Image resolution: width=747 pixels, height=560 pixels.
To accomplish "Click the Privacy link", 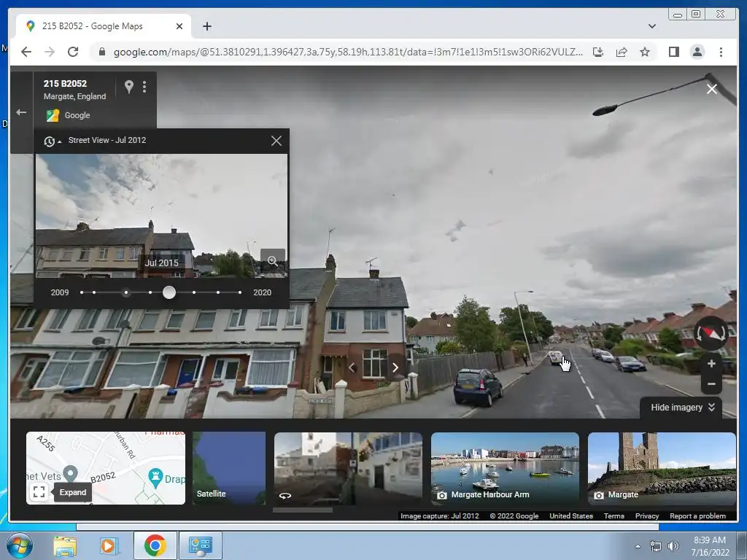I will coord(647,516).
